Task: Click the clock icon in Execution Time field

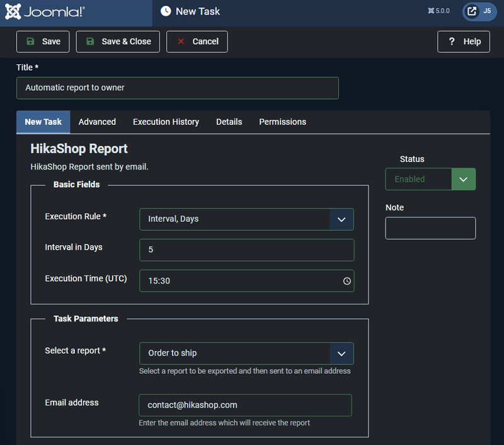Action: coord(347,281)
